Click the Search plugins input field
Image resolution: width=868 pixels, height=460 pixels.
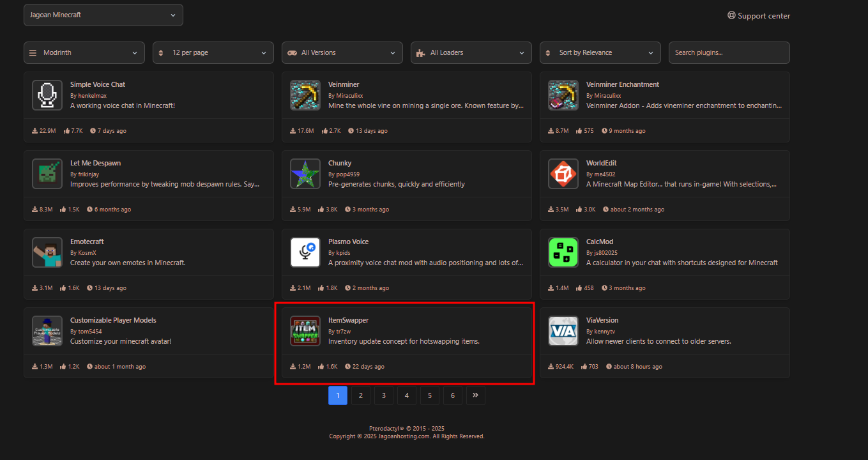(x=729, y=53)
